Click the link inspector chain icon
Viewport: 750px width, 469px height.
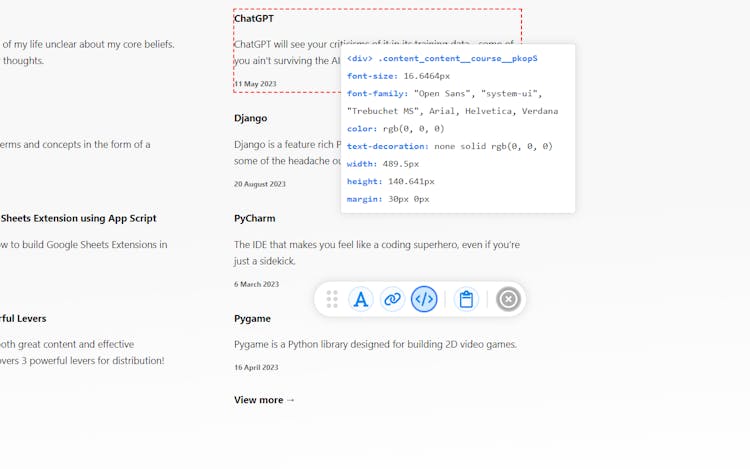pos(392,299)
